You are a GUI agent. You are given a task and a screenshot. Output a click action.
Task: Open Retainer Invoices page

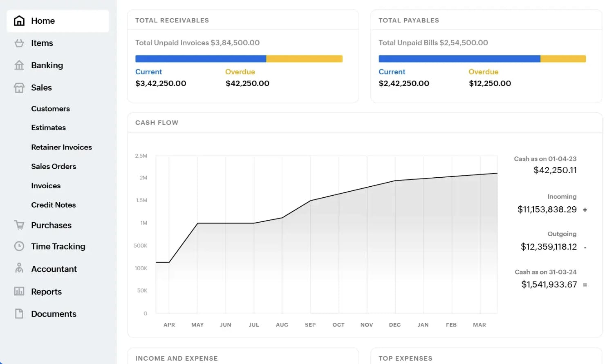click(x=61, y=147)
